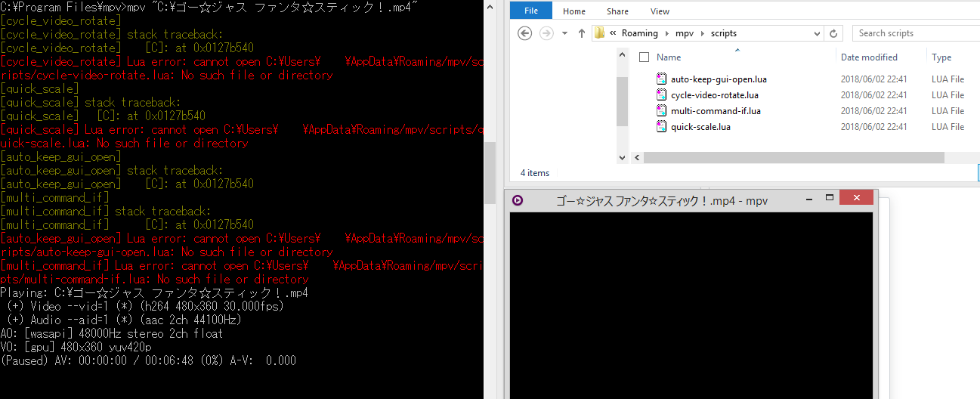
Task: Select the cycle-video-rotate.lua filename
Action: tap(715, 95)
